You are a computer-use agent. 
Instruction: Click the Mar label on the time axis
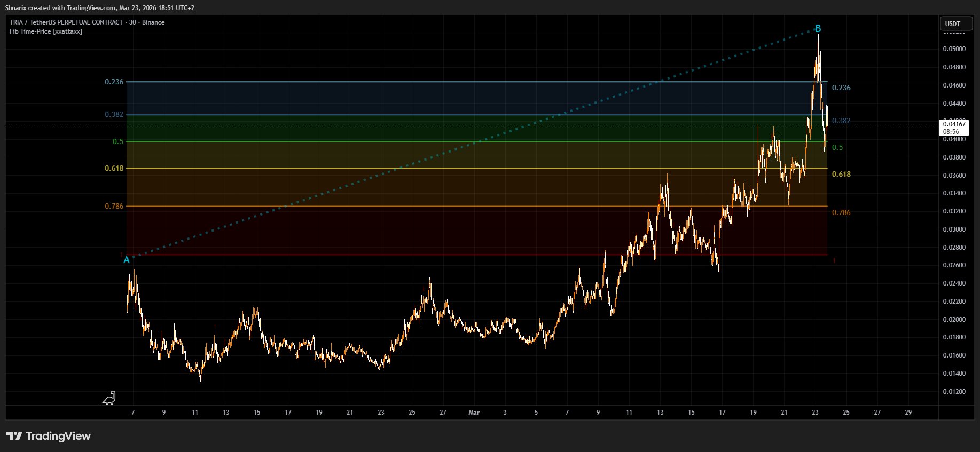[x=474, y=413]
